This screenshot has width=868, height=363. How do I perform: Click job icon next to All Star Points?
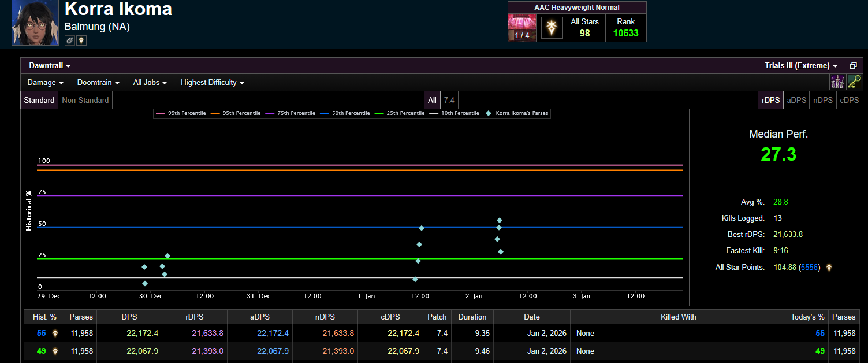coord(829,267)
